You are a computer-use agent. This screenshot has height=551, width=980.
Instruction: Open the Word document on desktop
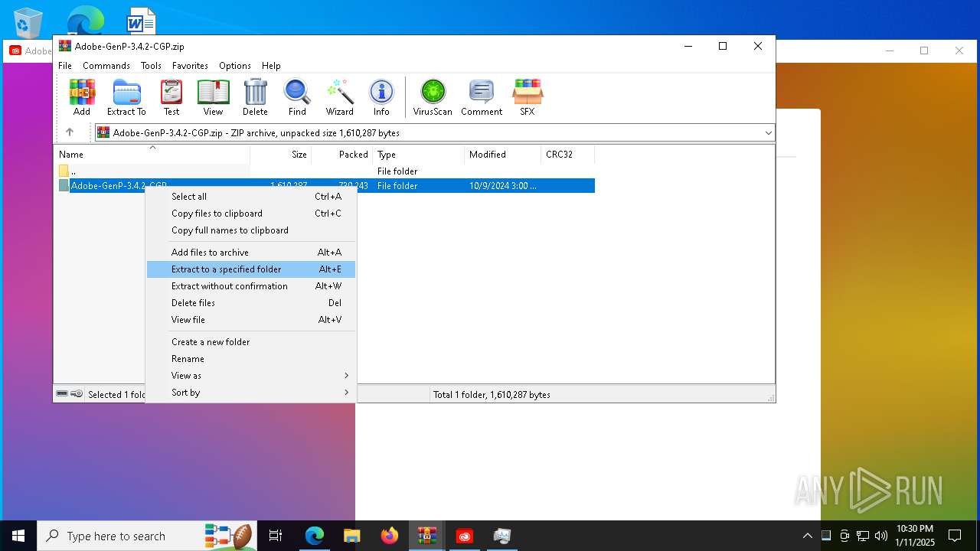point(141,21)
